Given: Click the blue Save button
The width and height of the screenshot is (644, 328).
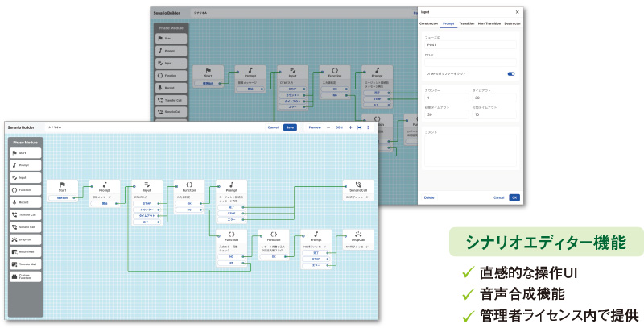Looking at the screenshot, I should click(x=290, y=127).
